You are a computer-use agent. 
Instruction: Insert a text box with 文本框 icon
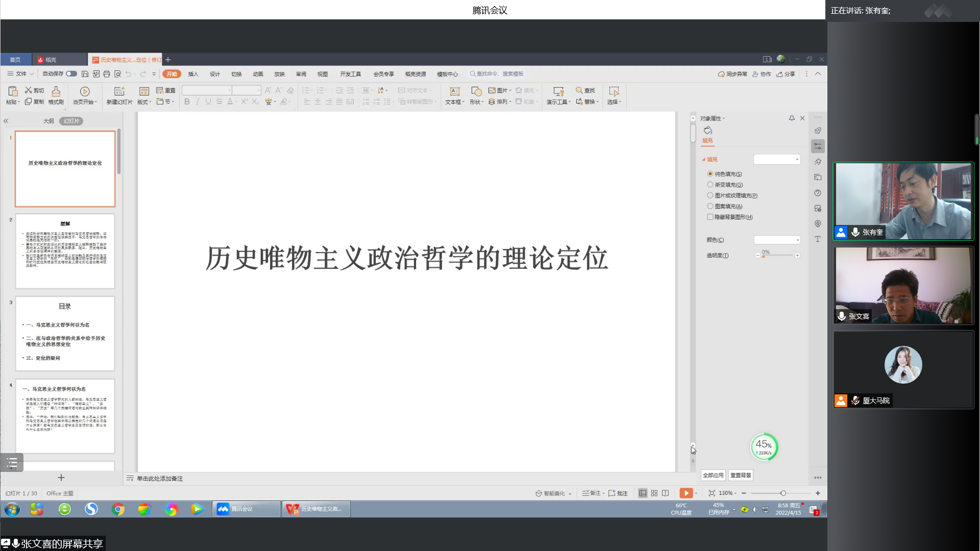[454, 92]
